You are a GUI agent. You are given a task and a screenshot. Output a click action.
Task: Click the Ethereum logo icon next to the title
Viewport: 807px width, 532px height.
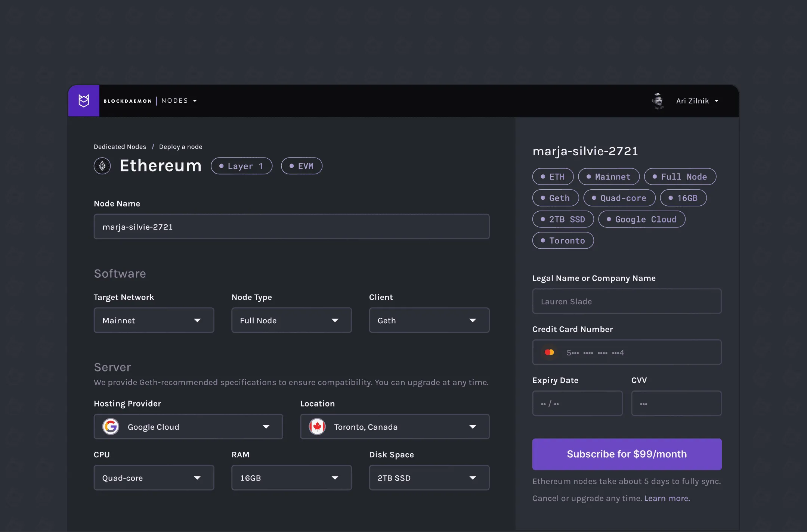102,166
